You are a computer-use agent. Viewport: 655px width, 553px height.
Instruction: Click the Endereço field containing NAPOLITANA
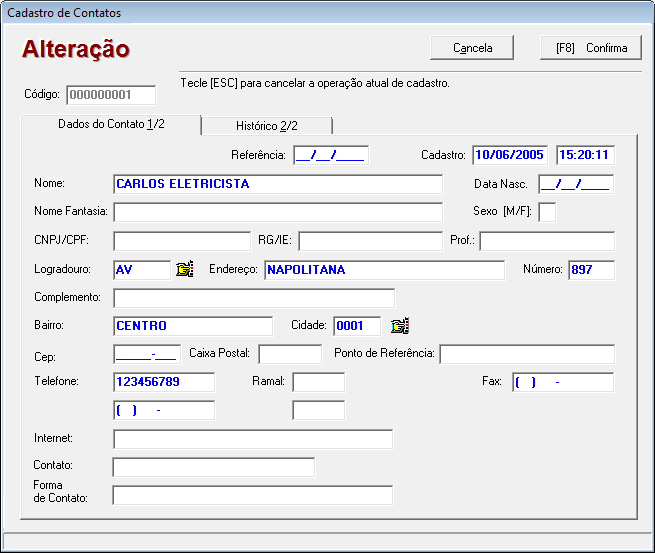coord(384,270)
